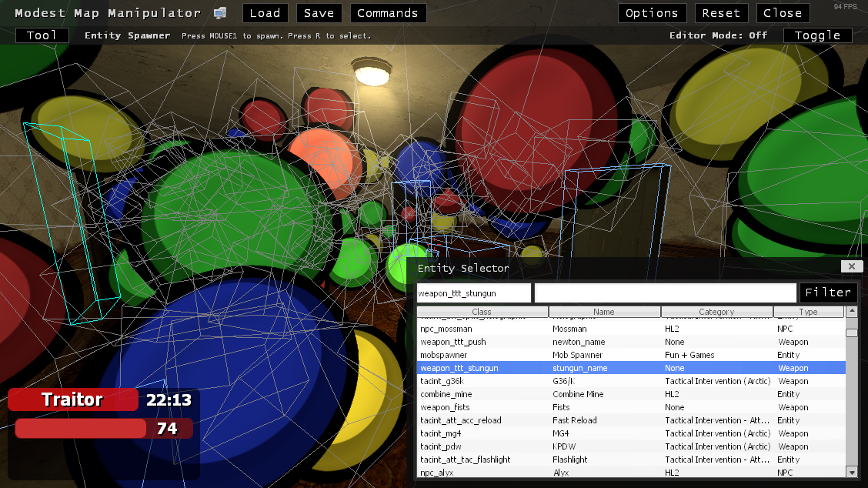Click the newton_name cell

tap(579, 342)
